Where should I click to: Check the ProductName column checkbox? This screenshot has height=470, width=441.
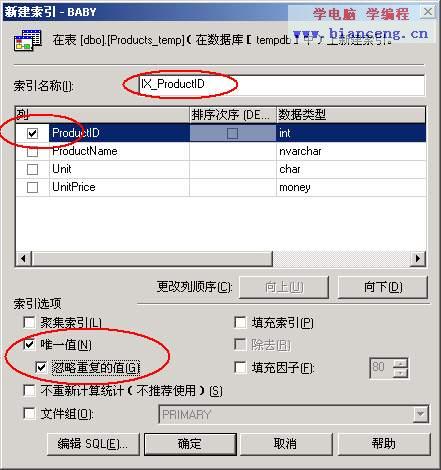32,152
